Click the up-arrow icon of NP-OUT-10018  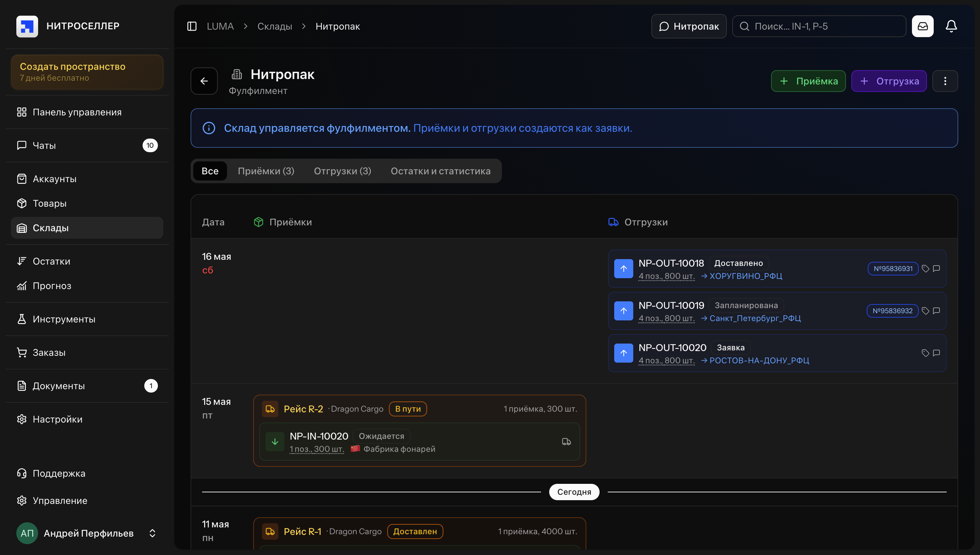pos(623,269)
